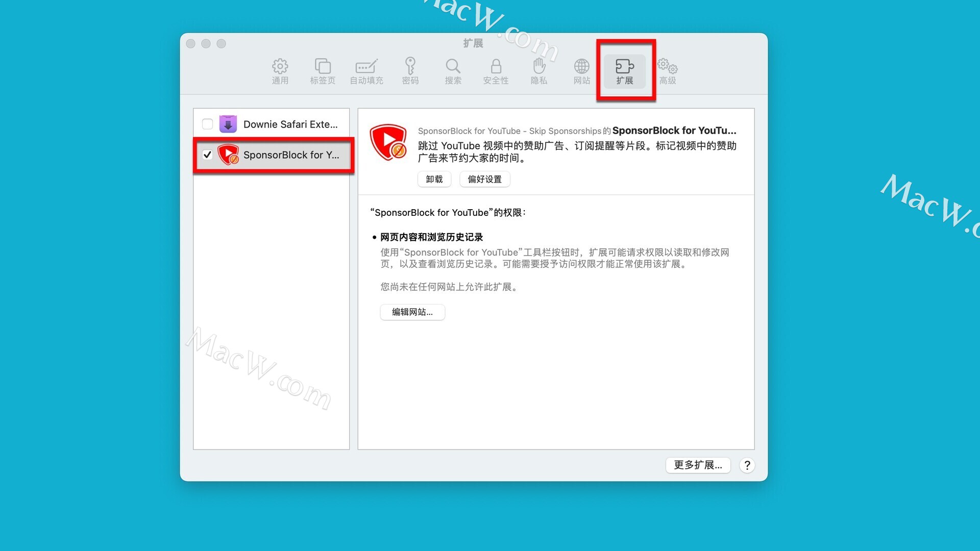Click the 网页内容和浏览历史记录 permission heading
This screenshot has width=980, height=551.
click(432, 237)
